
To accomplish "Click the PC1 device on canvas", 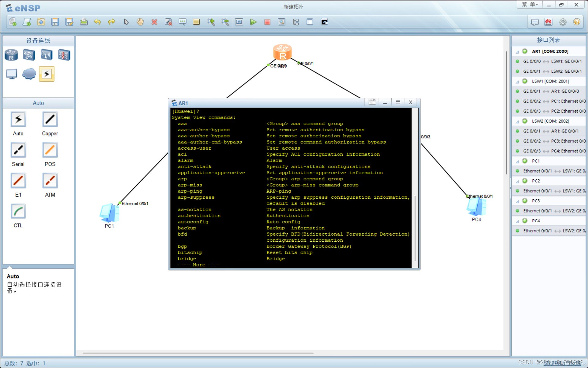I will tap(109, 213).
